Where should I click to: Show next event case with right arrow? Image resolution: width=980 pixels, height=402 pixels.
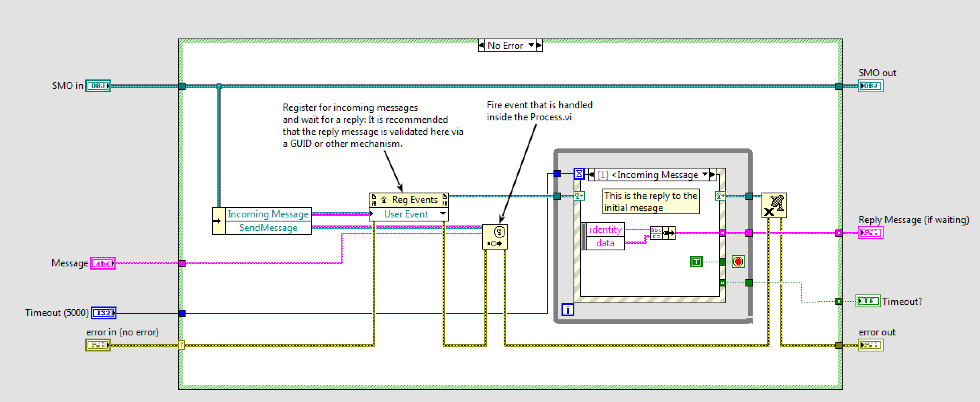tap(713, 175)
